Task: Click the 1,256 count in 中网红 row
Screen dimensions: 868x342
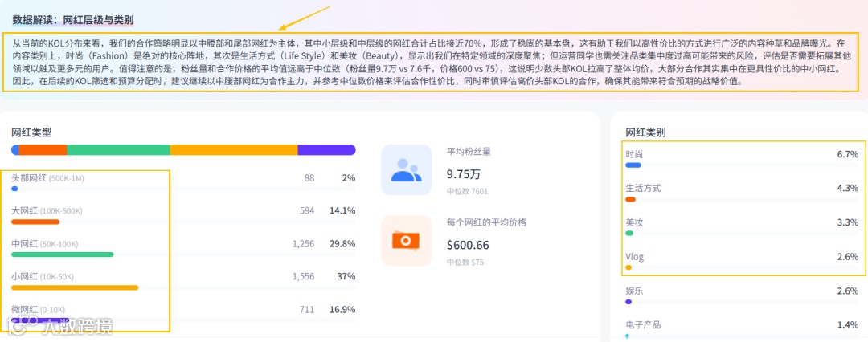Action: pyautogui.click(x=303, y=244)
